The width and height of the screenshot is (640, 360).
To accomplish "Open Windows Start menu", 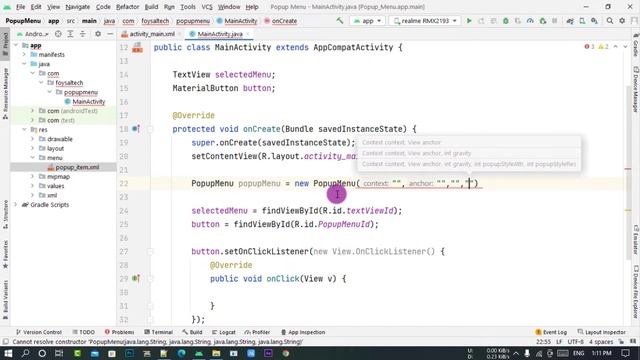I will pyautogui.click(x=8, y=353).
